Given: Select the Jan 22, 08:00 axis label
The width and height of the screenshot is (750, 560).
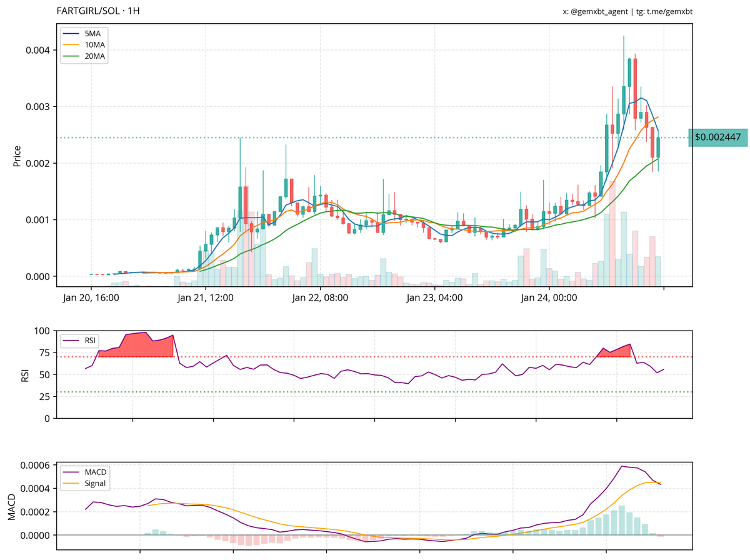Looking at the screenshot, I should click(x=321, y=298).
